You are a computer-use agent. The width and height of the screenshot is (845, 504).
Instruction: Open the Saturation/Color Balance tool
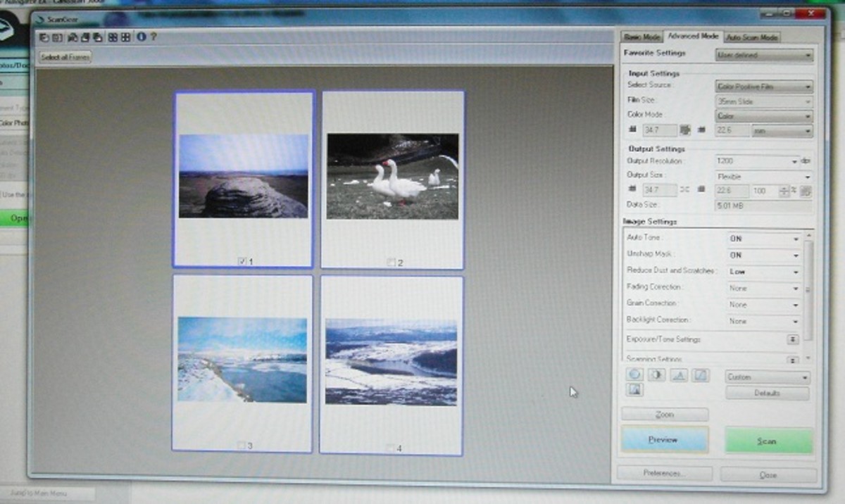click(x=634, y=374)
